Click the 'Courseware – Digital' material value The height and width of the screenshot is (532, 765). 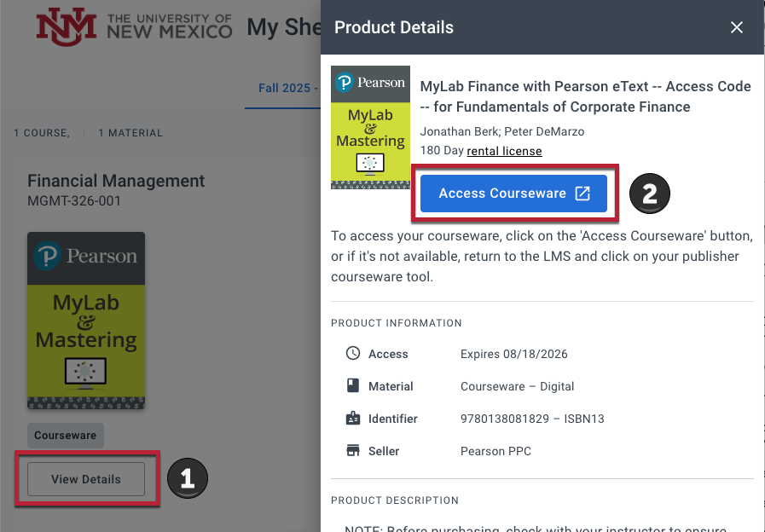pyautogui.click(x=517, y=387)
